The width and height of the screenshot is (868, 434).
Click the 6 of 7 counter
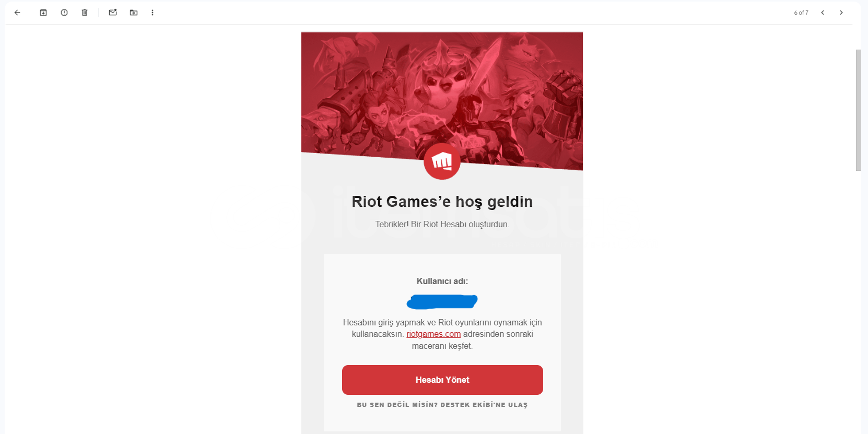click(x=801, y=13)
